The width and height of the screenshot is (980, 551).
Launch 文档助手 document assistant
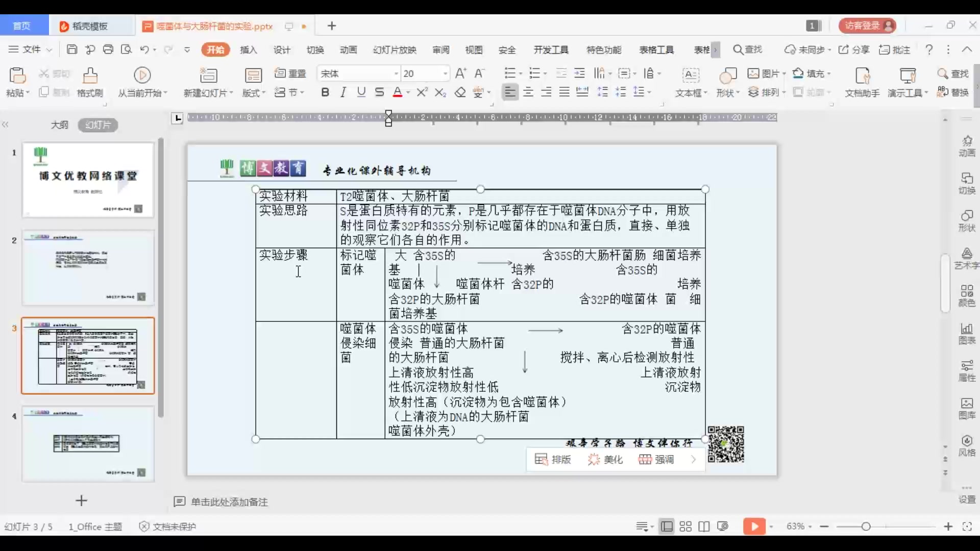click(x=863, y=82)
